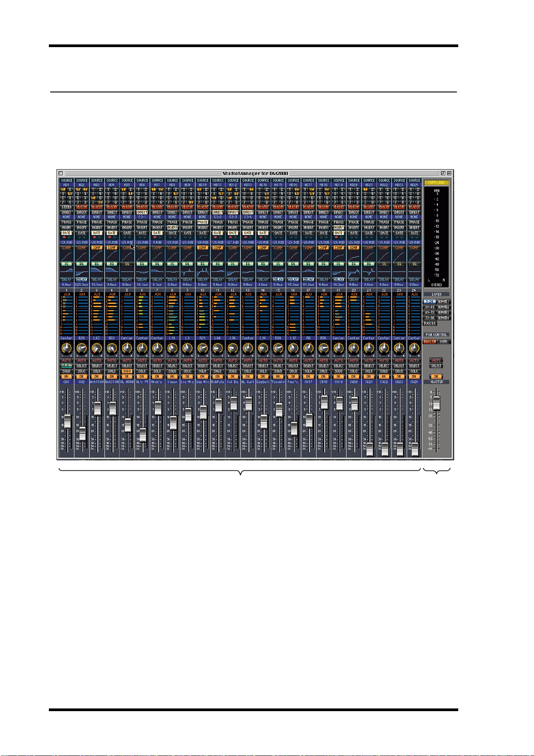Image resolution: width=534 pixels, height=756 pixels.
Task: Open the compressor curve graph on channel 20
Action: pos(354,256)
